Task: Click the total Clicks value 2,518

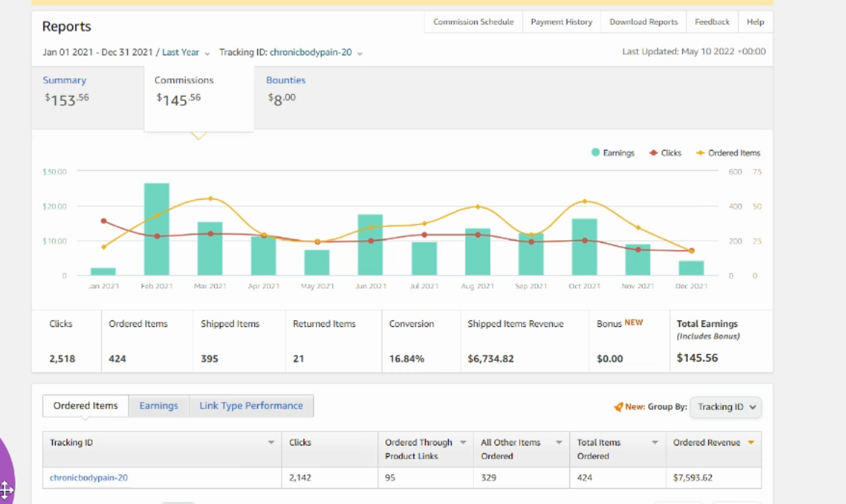Action: (x=62, y=359)
